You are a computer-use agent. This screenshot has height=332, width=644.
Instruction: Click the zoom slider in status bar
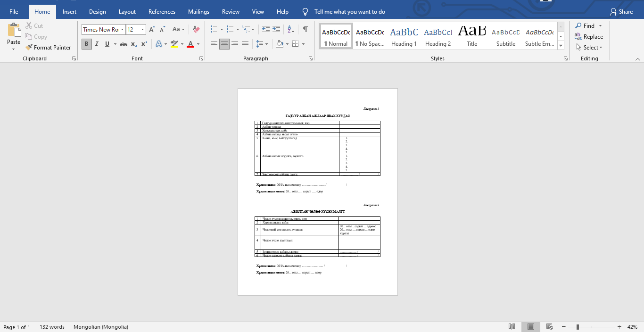[578, 327]
